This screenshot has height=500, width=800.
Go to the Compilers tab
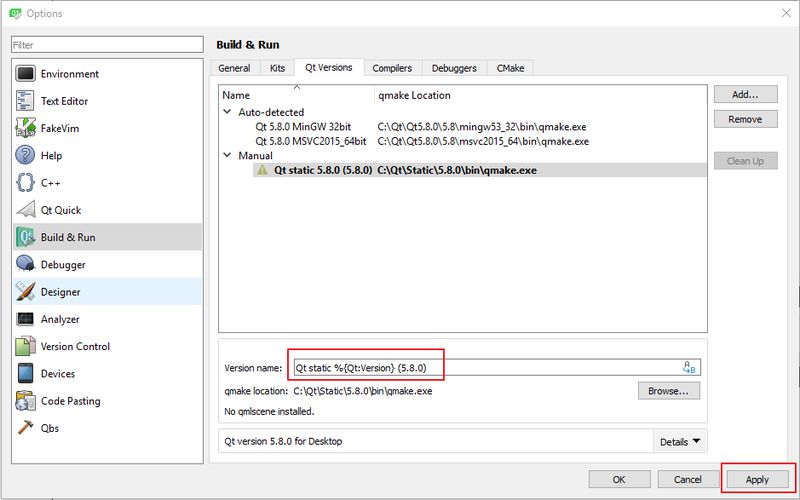click(x=392, y=68)
